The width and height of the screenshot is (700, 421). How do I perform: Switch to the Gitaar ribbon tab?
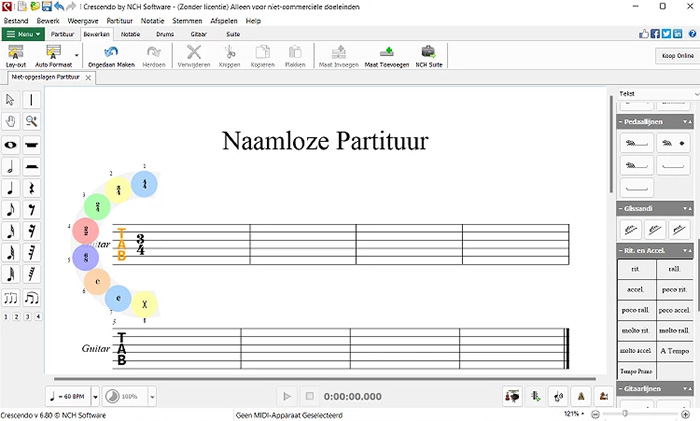[199, 34]
